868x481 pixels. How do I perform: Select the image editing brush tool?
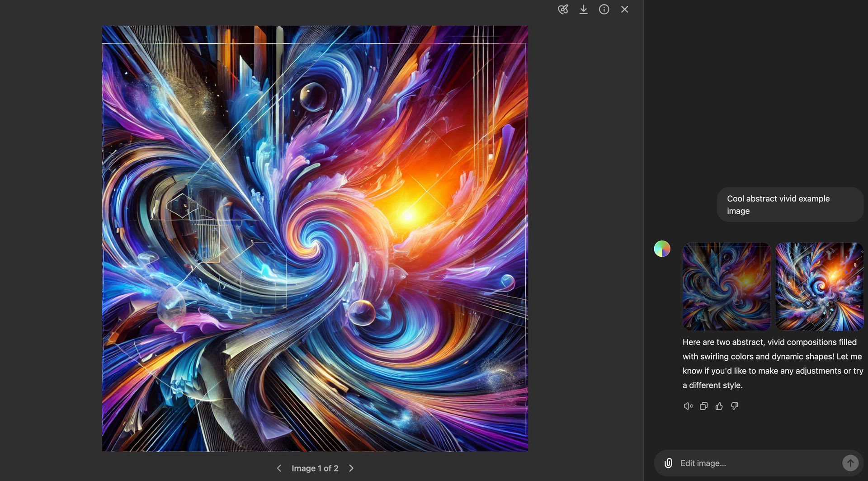click(563, 9)
